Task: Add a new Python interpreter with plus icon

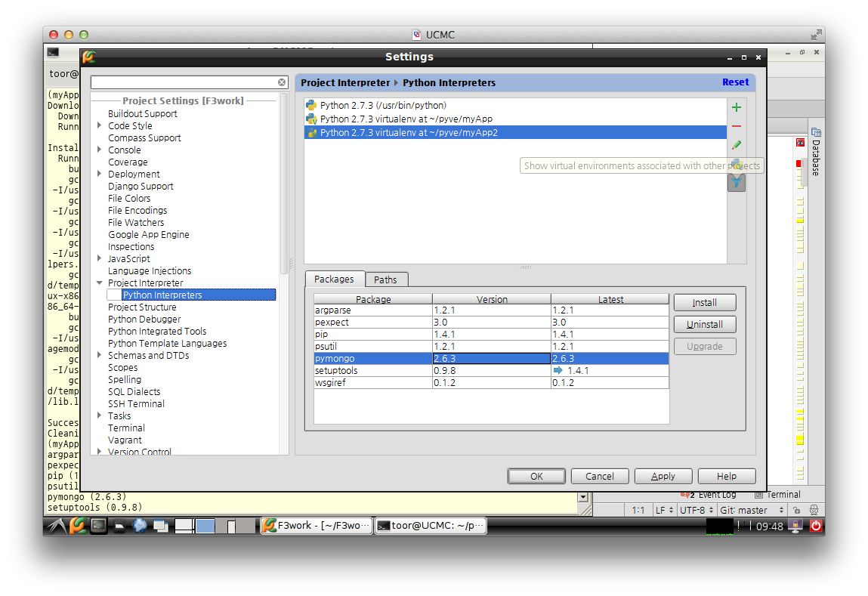Action: [x=737, y=107]
